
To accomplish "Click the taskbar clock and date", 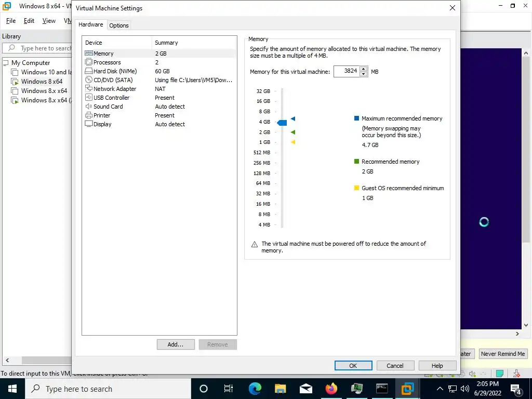I will (x=487, y=389).
